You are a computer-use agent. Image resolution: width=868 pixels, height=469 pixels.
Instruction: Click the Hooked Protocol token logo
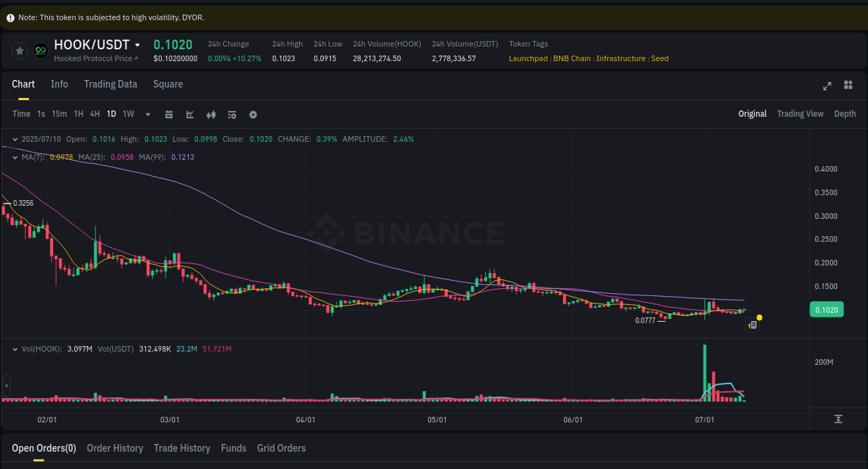[42, 49]
